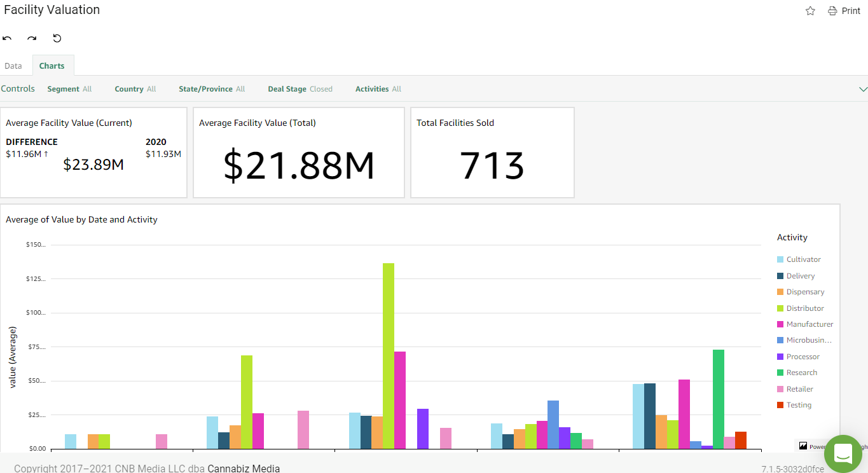
Task: Open the chat support bubble
Action: tap(843, 453)
